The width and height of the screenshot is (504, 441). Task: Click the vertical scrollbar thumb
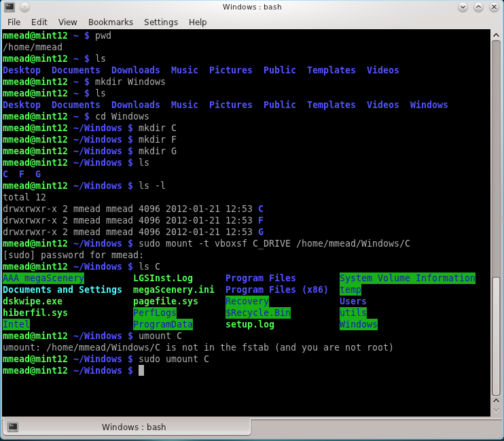(496, 340)
